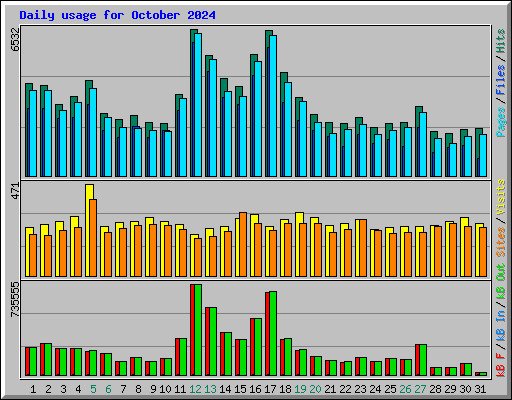Click the cyan bar for day 27
512x400 pixels.
tap(423, 145)
